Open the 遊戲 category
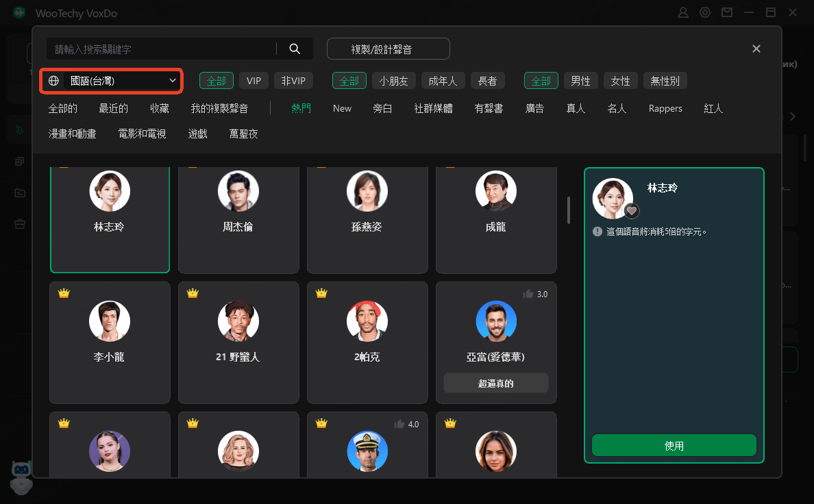Viewport: 814px width, 504px height. click(x=198, y=134)
